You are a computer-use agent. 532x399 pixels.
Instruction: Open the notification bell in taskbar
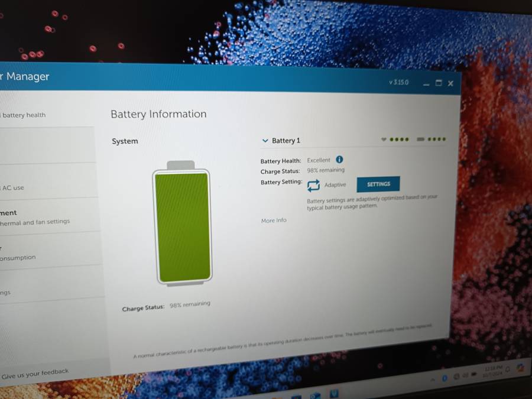[x=508, y=370]
